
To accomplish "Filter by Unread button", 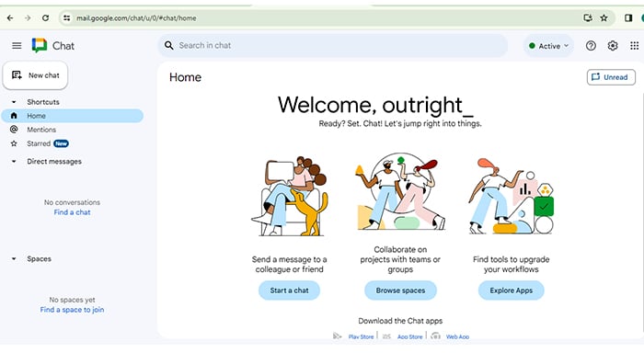I will 611,77.
